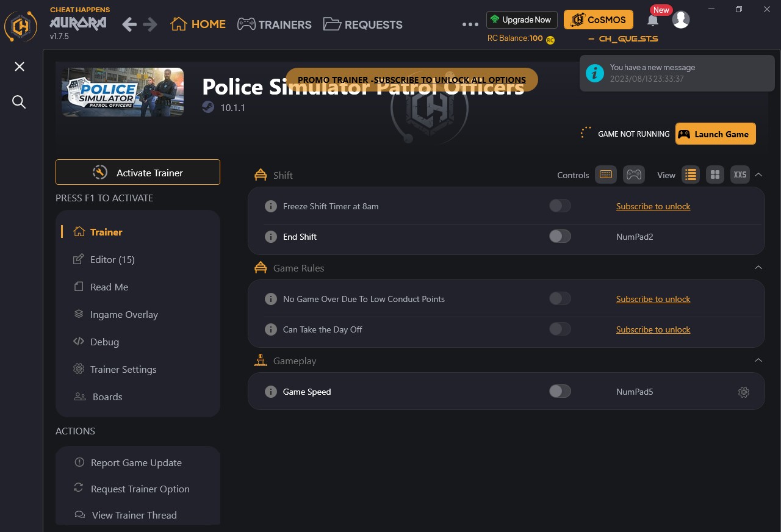This screenshot has height=532, width=781.
Task: Select the list view icon
Action: pyautogui.click(x=691, y=174)
